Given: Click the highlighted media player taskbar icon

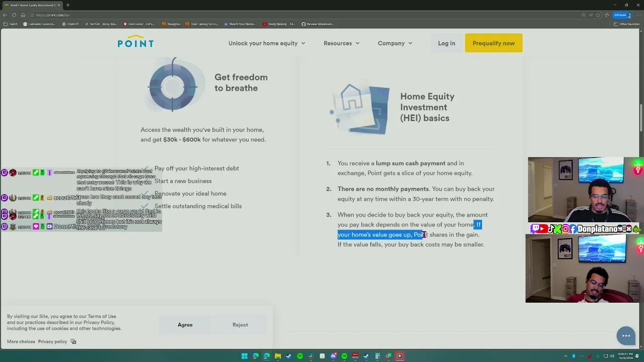Looking at the screenshot, I should click(399, 356).
